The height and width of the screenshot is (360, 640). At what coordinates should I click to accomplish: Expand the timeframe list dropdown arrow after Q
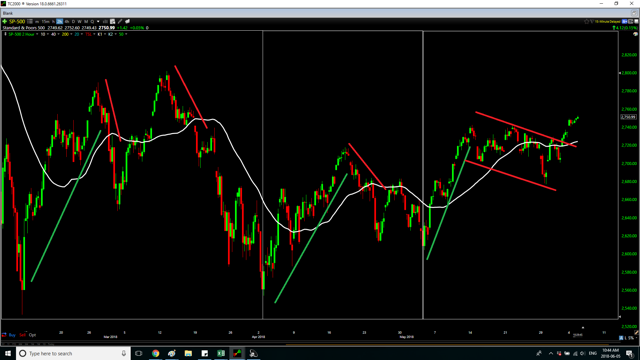coord(98,21)
